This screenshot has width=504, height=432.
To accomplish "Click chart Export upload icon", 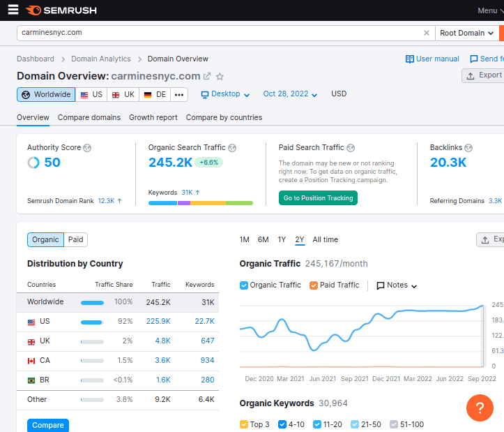I will pyautogui.click(x=485, y=240).
